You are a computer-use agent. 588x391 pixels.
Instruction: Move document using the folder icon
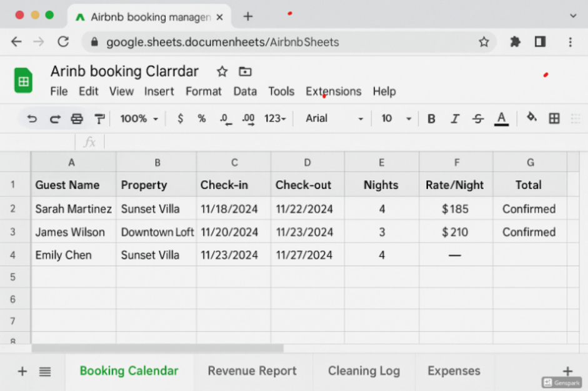tap(245, 71)
